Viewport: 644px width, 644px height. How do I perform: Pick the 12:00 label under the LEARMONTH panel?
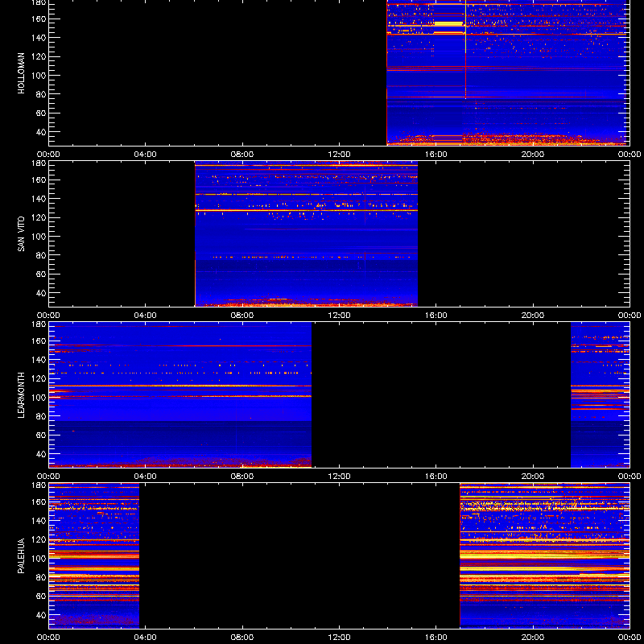click(x=339, y=477)
